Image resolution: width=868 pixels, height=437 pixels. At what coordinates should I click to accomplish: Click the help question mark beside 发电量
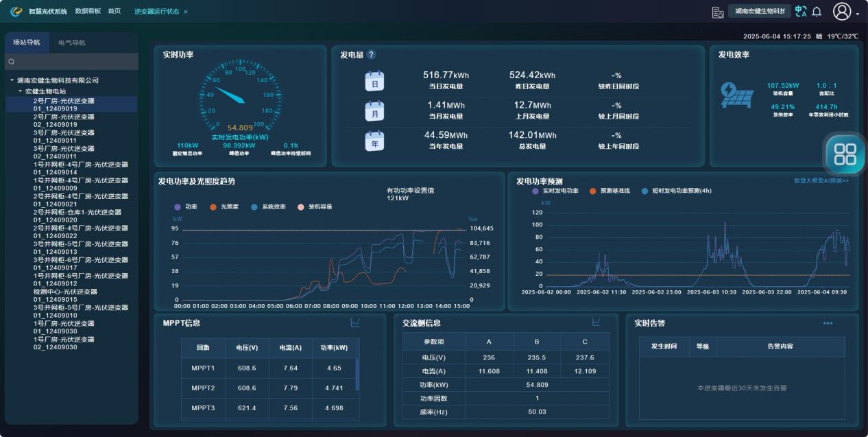(x=372, y=55)
